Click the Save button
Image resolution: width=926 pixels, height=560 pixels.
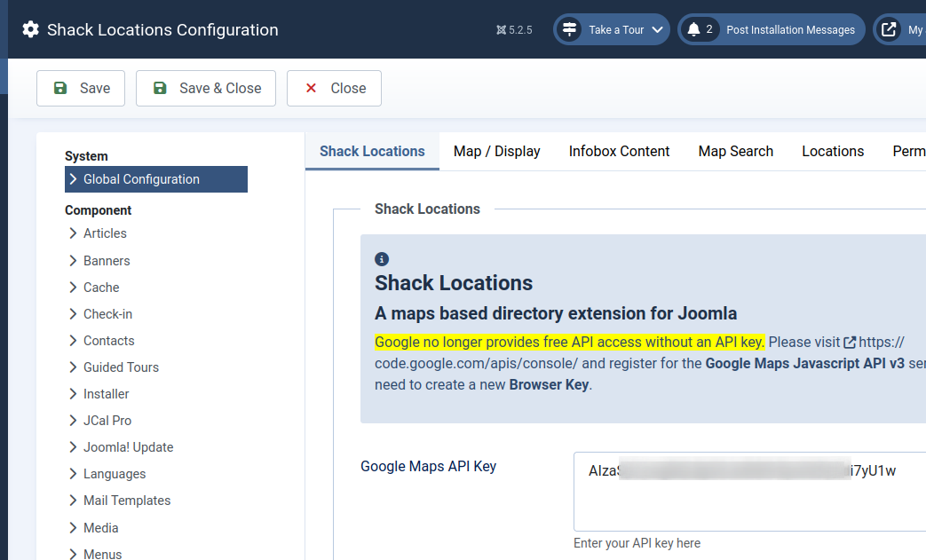[x=81, y=89]
